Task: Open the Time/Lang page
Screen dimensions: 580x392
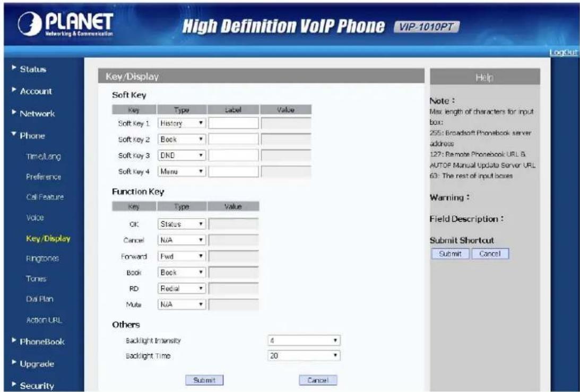Action: pyautogui.click(x=44, y=156)
